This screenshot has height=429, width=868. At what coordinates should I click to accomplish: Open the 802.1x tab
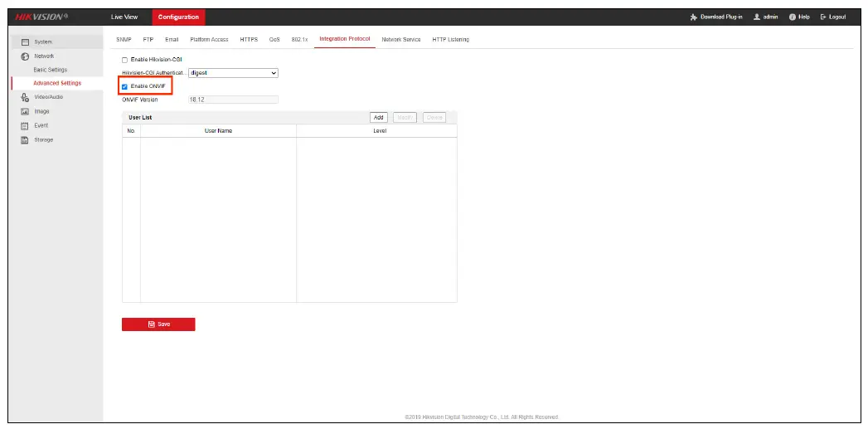click(299, 40)
